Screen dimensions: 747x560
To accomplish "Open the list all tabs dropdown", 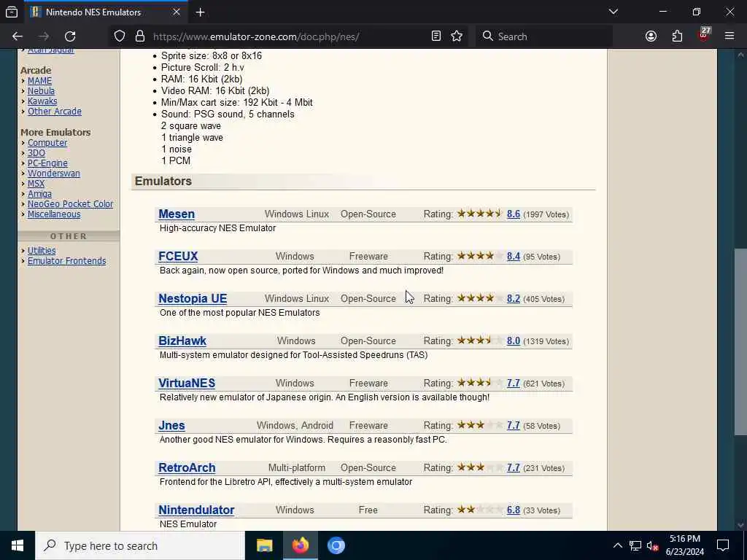I will click(613, 12).
